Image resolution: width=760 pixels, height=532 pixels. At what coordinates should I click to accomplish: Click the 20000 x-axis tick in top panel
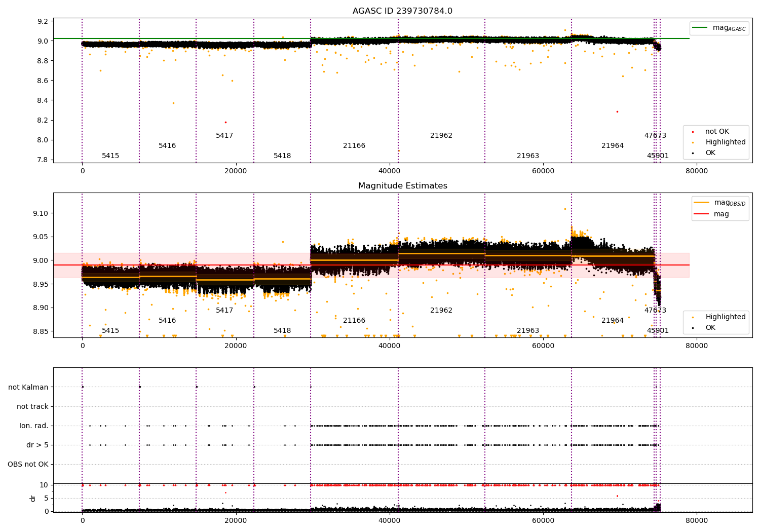[236, 171]
